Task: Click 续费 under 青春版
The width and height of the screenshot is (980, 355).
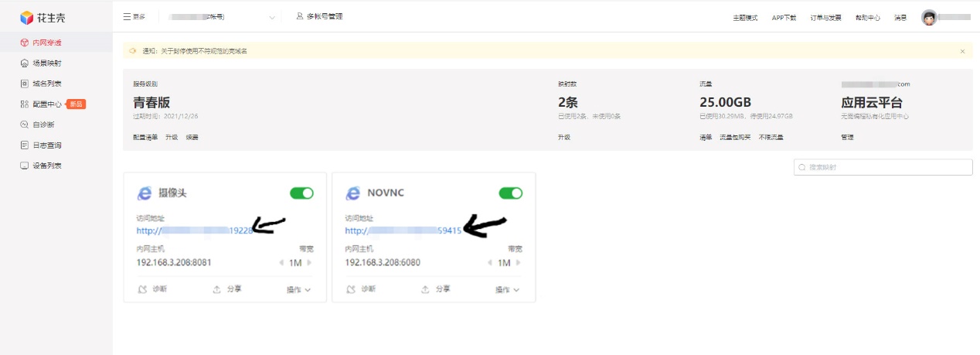Action: (x=192, y=137)
